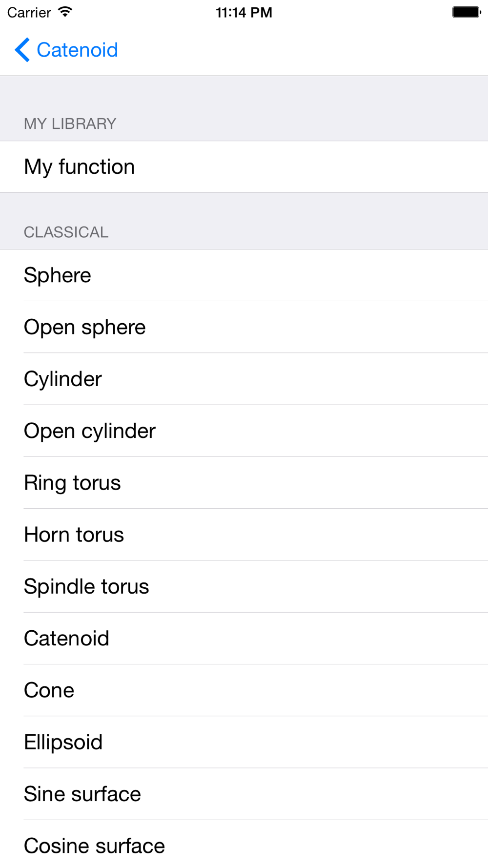Pick Catenoid in Classical list

244,639
